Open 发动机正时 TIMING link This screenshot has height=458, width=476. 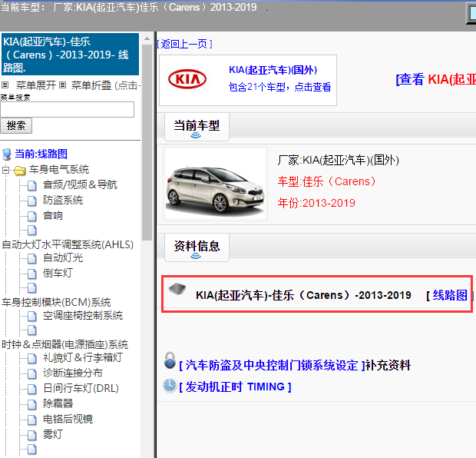coord(235,387)
